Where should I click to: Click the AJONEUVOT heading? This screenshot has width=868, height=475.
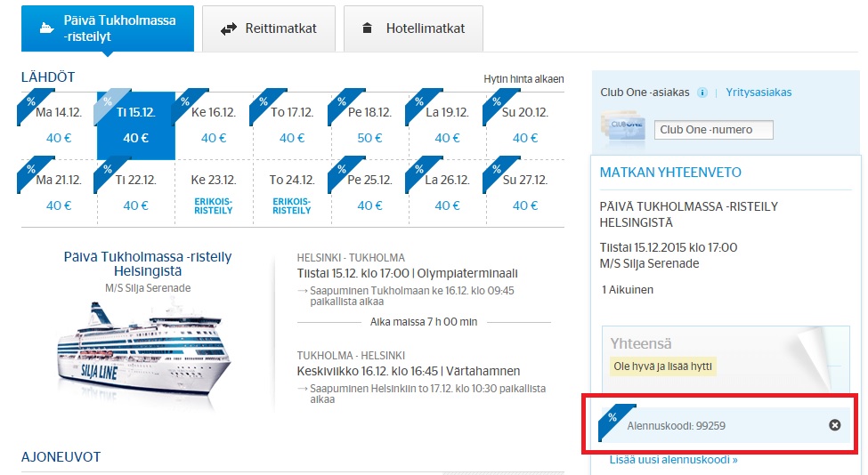61,456
